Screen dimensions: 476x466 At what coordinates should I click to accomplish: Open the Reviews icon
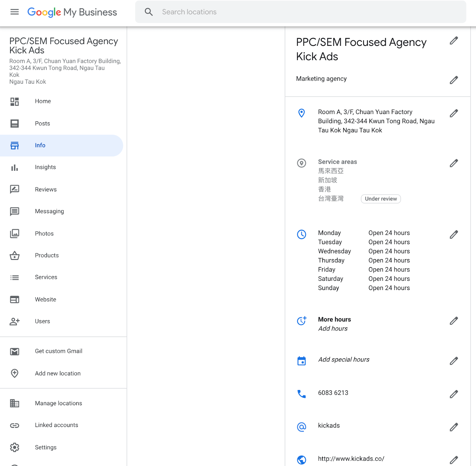[x=15, y=189]
